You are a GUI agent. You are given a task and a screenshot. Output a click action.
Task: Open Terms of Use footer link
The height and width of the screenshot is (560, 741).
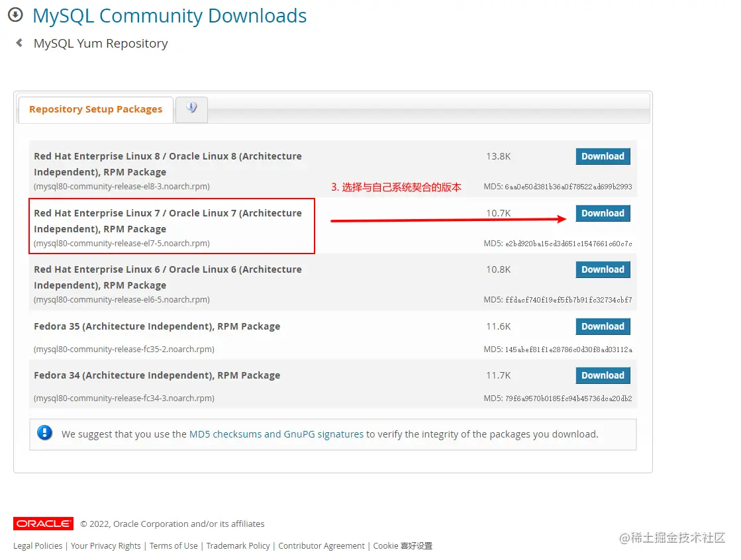173,546
